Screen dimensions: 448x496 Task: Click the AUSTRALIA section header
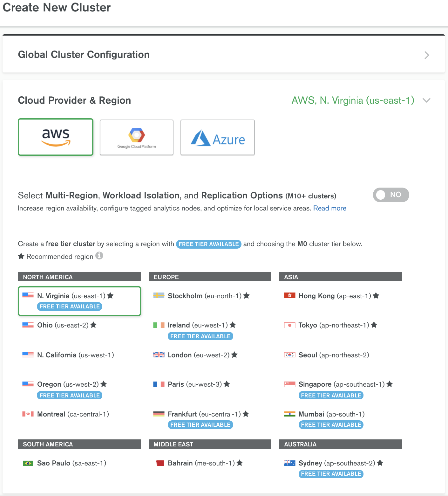click(340, 444)
